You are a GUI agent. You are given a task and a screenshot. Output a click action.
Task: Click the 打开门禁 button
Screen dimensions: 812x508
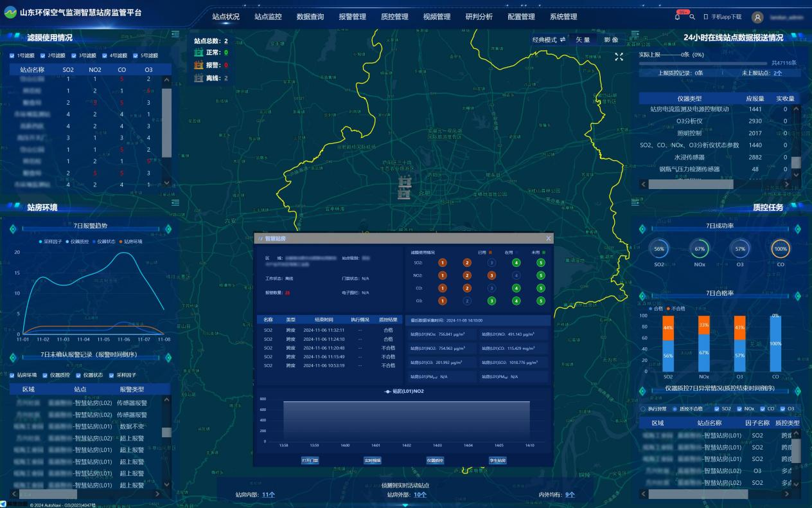[x=310, y=460]
